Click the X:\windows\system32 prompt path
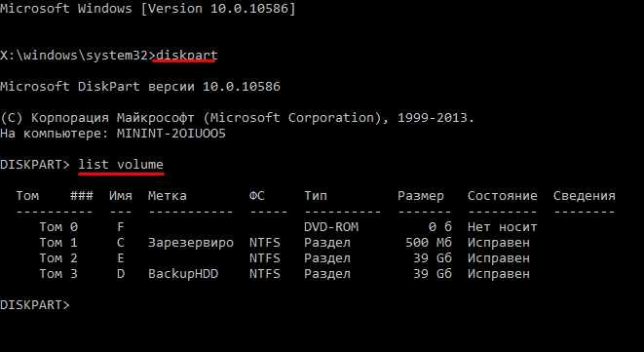Viewport: 644px width, 352px height. coord(74,56)
